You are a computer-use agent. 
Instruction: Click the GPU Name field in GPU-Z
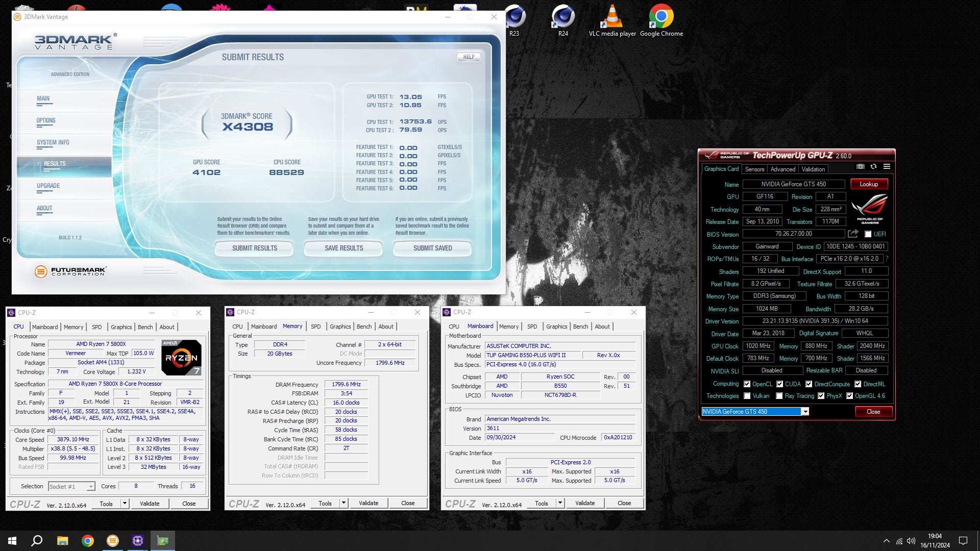[793, 184]
